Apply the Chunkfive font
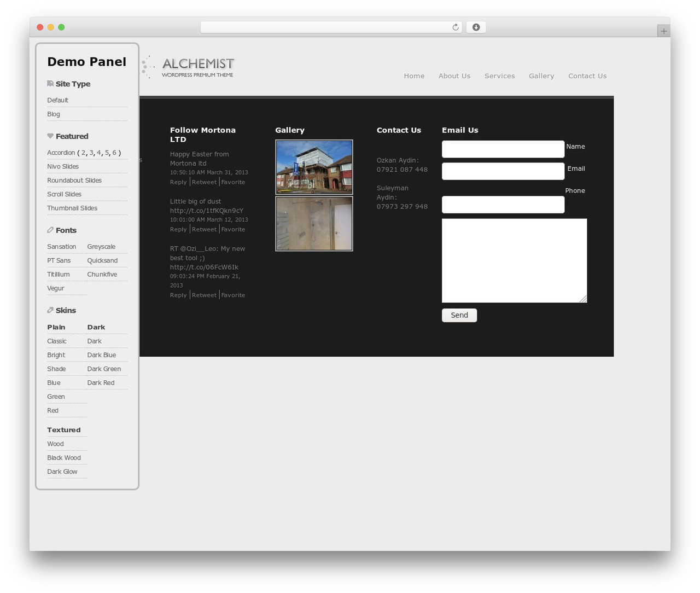Viewport: 700px width, 593px height. pos(102,275)
